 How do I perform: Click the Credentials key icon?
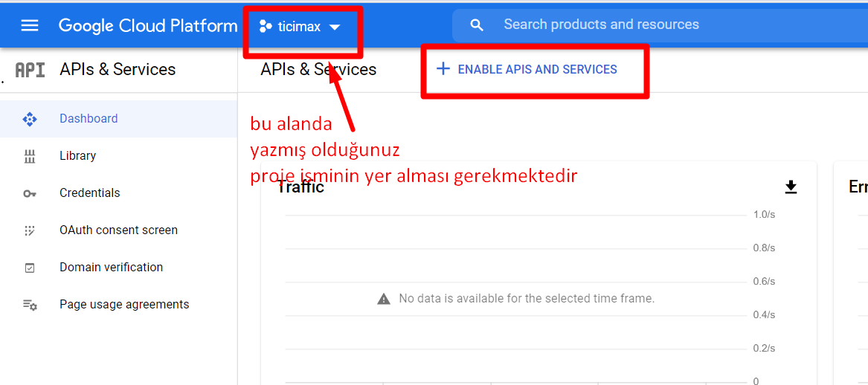click(x=29, y=193)
